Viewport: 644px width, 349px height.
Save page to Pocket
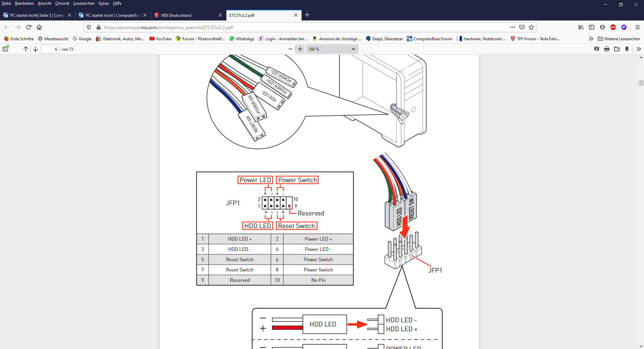(x=522, y=27)
